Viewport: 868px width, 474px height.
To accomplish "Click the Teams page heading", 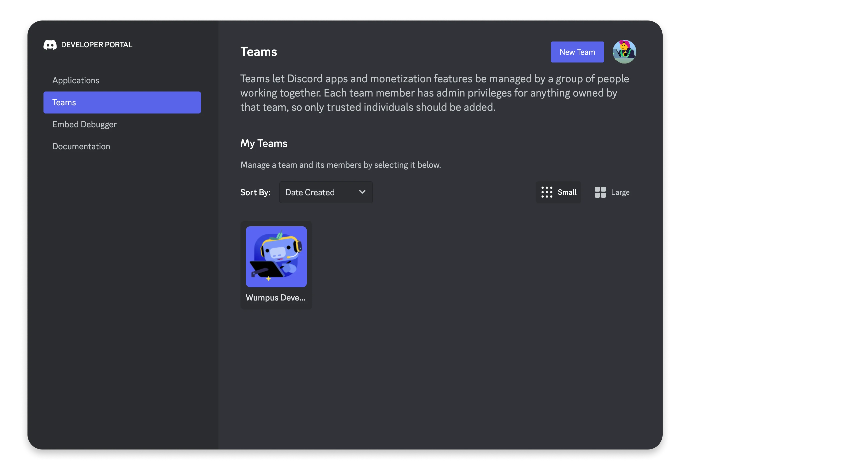I will [x=258, y=52].
